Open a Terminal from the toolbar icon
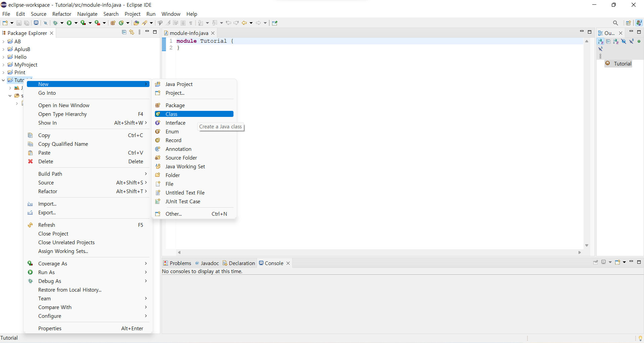The width and height of the screenshot is (644, 343). click(x=36, y=23)
